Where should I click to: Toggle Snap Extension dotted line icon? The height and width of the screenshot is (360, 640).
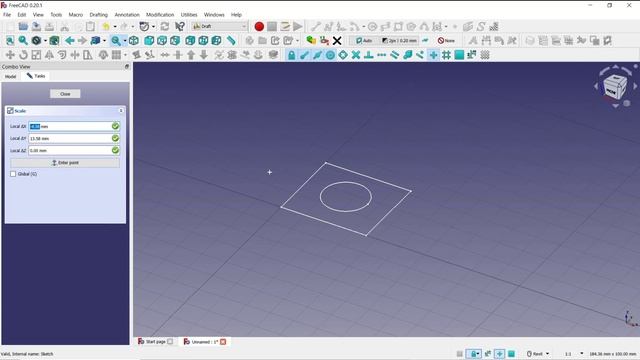pos(382,55)
